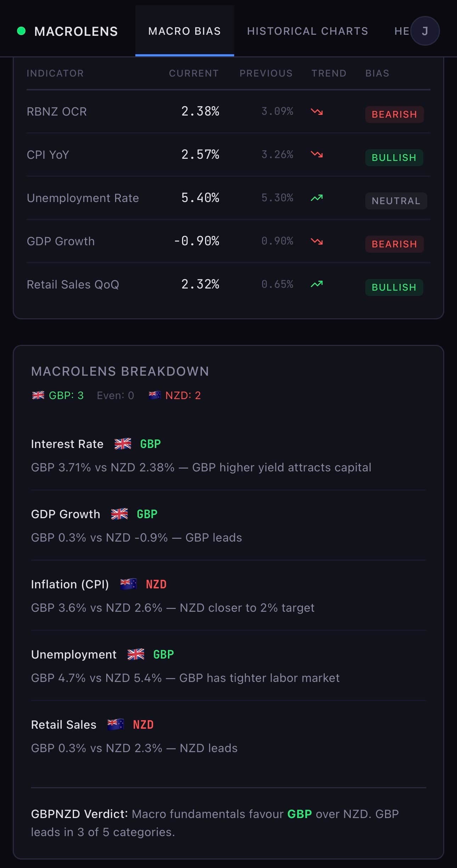The image size is (457, 868).
Task: Switch to the Macro Bias tab
Action: tap(185, 31)
